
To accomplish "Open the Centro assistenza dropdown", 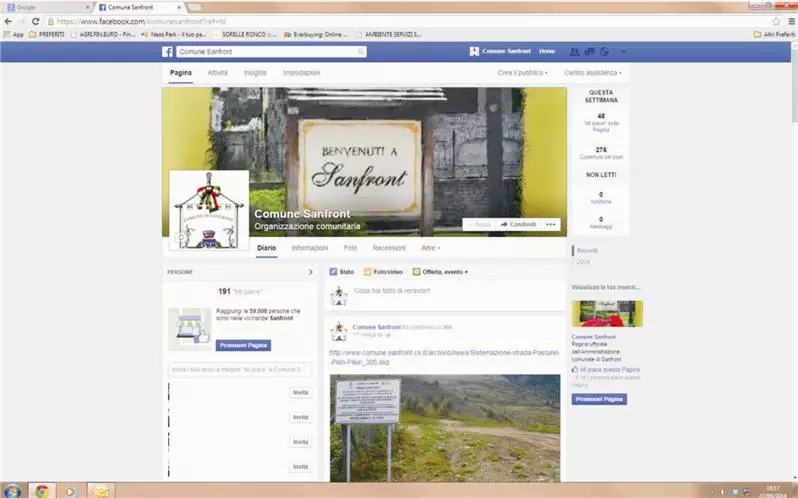I will pos(592,73).
